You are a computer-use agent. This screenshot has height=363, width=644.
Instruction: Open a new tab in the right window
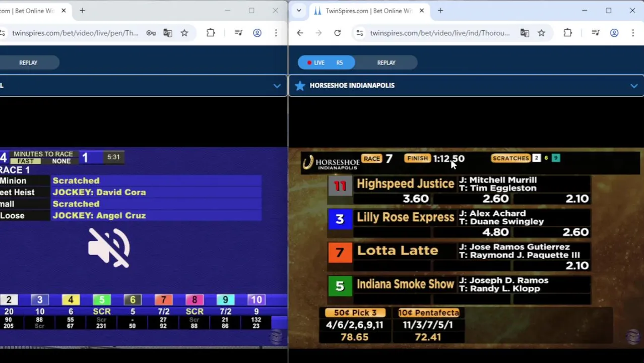[440, 11]
